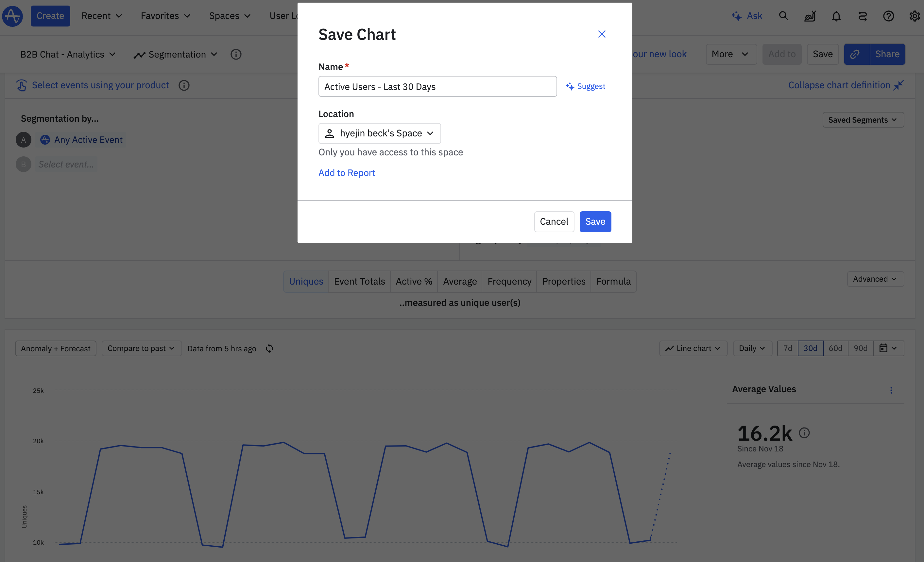Image resolution: width=924 pixels, height=562 pixels.
Task: Expand the hyejin beck's Space location dropdown
Action: (x=380, y=133)
